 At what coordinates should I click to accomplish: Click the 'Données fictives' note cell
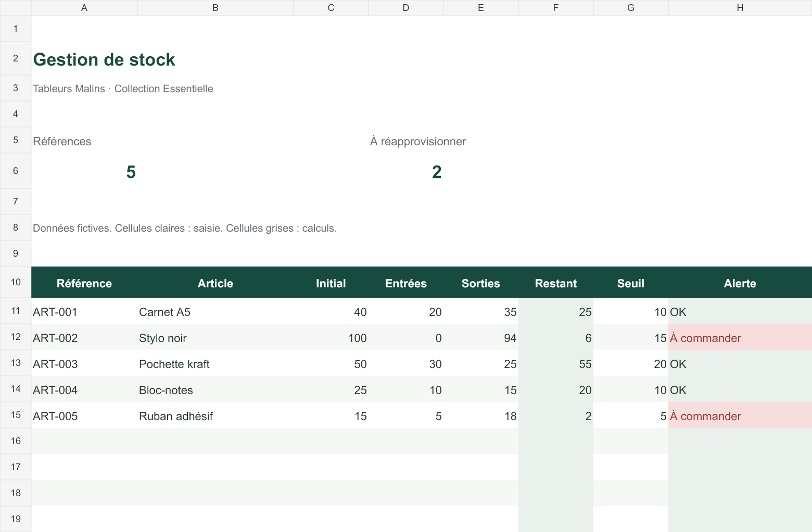coord(185,228)
